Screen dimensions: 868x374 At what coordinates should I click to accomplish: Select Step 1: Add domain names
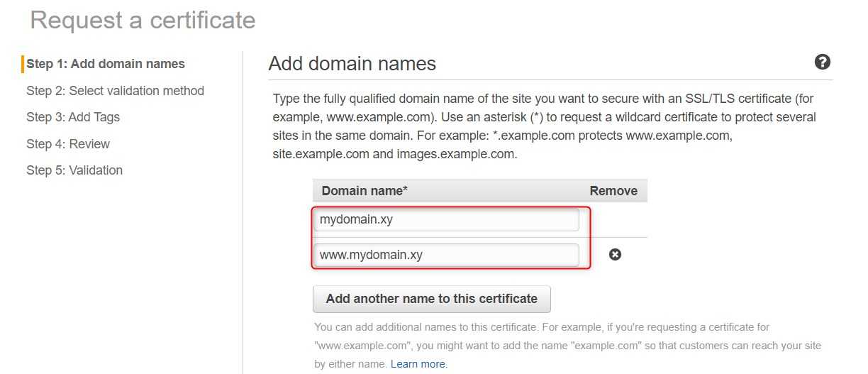tap(106, 64)
